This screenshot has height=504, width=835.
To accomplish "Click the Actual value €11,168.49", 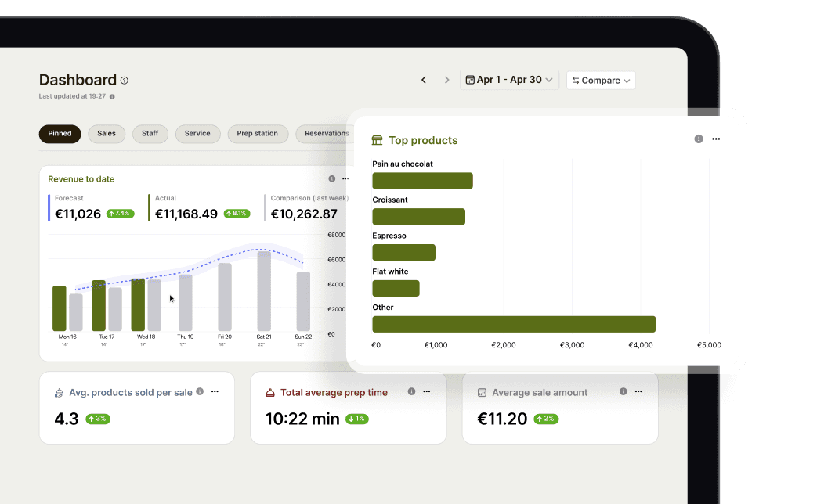I will 186,214.
